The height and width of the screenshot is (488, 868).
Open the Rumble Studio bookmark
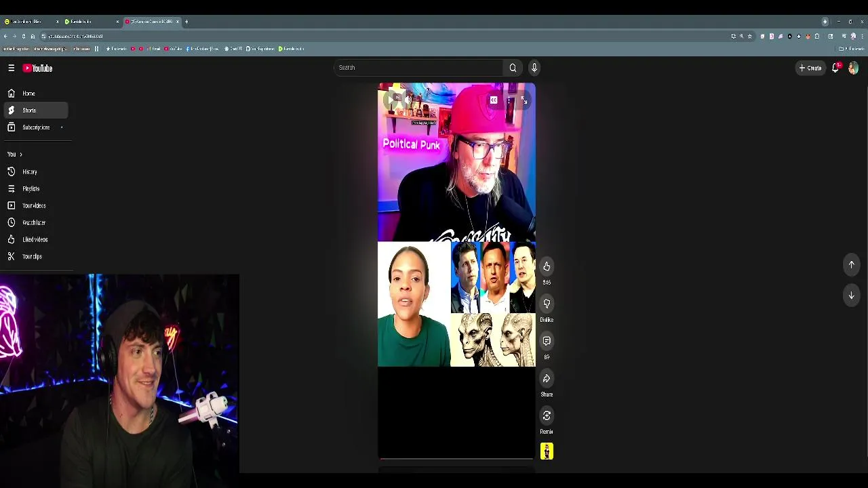(x=292, y=49)
